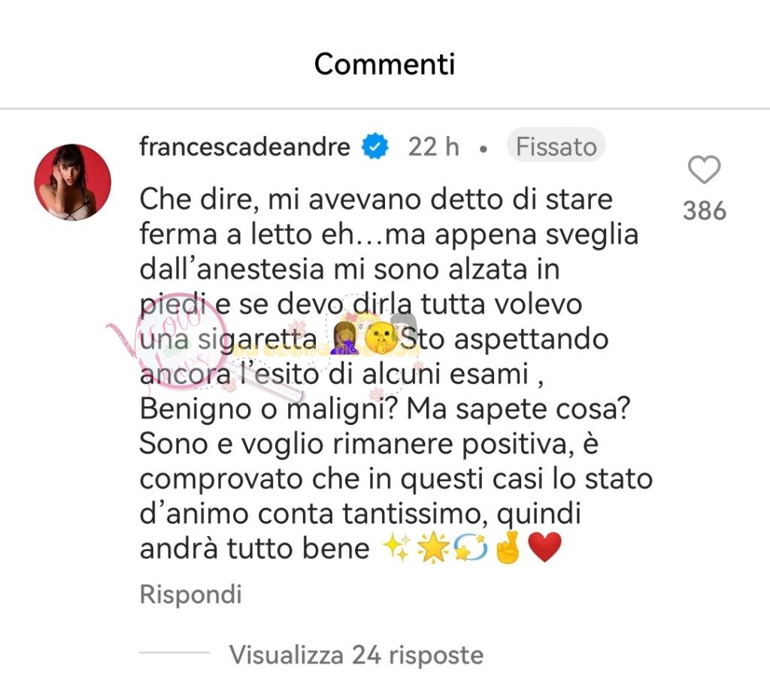Click the 386 likes count
The height and width of the screenshot is (700, 770).
click(704, 211)
